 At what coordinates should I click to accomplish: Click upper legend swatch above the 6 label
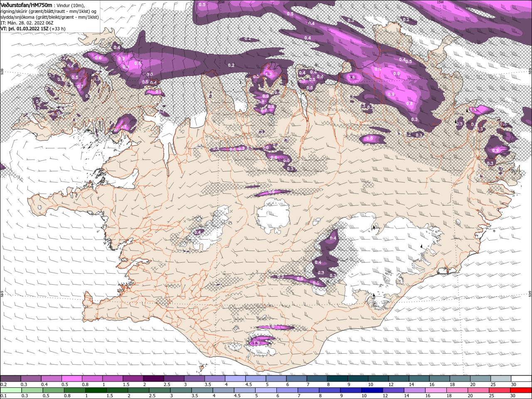[297, 379]
